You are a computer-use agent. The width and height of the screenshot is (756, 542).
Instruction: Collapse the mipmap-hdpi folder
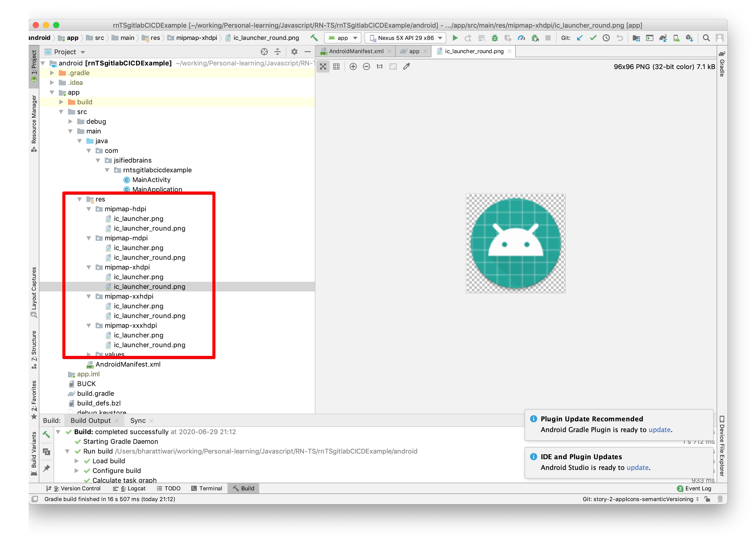[x=89, y=209]
